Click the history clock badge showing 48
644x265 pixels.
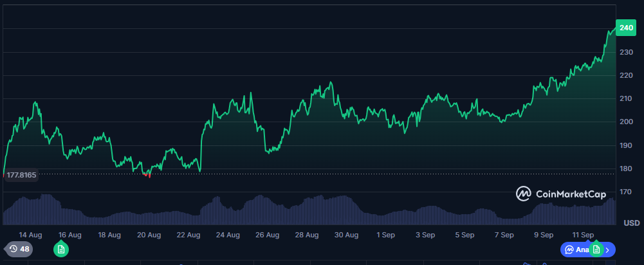17,249
